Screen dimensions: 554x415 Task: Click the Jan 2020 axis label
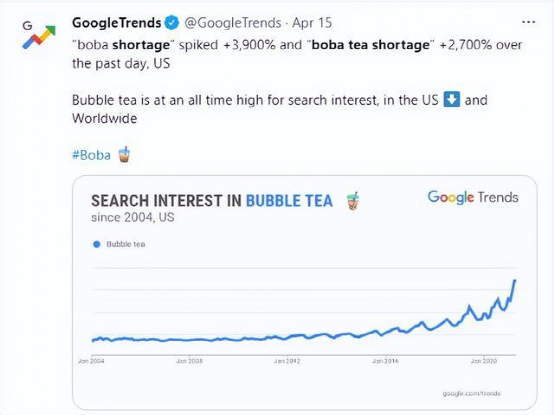[484, 361]
